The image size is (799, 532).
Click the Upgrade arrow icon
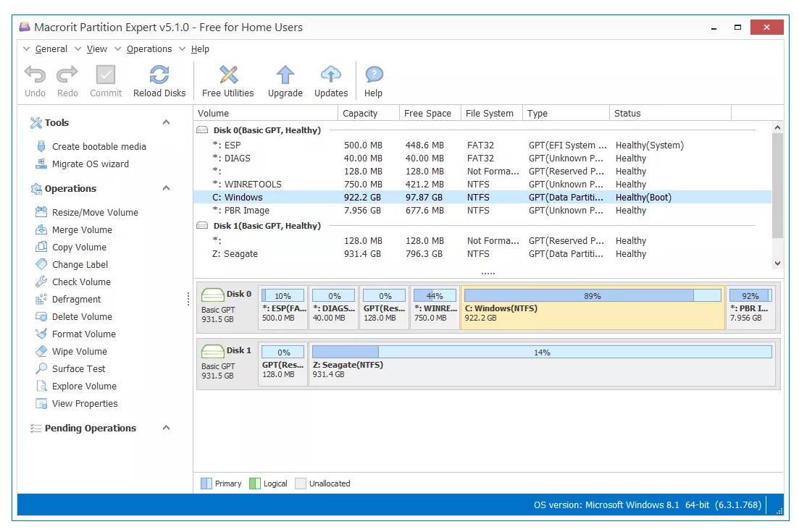coord(285,75)
